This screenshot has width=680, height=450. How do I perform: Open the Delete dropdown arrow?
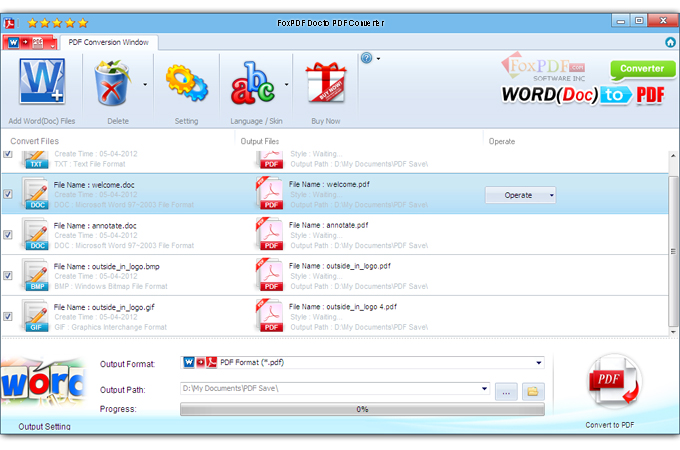[145, 84]
